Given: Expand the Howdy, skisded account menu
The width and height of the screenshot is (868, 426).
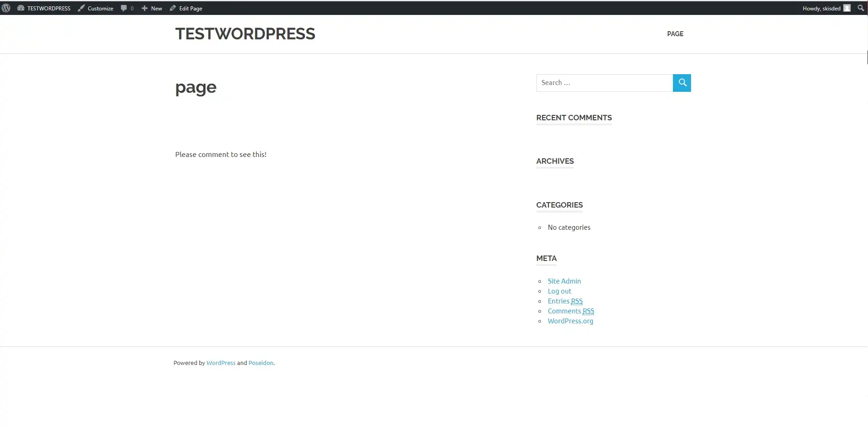Looking at the screenshot, I should pos(821,8).
